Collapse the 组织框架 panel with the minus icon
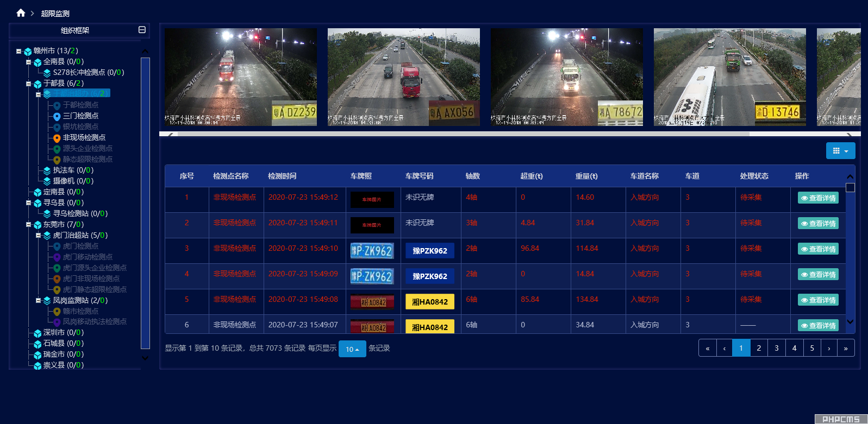 (142, 30)
